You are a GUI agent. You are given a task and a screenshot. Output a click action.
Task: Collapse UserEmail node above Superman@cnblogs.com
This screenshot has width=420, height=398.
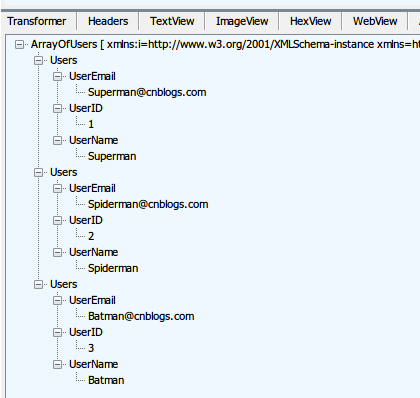click(x=58, y=76)
